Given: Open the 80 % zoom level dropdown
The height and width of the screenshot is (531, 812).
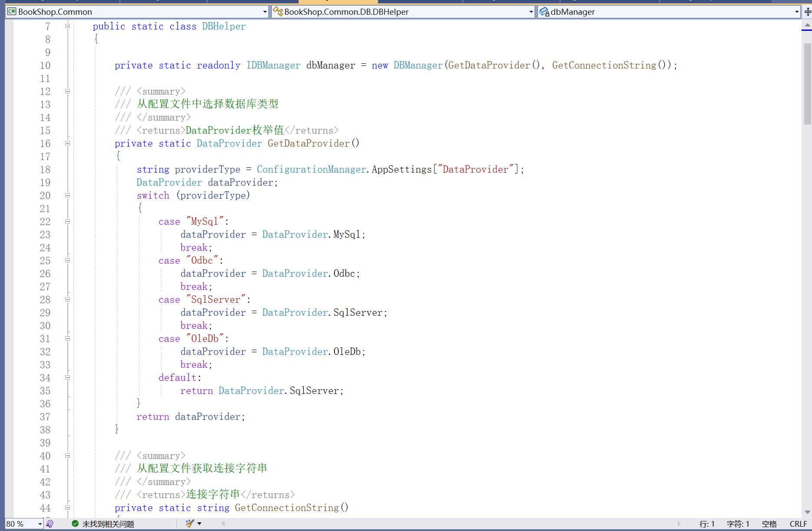Looking at the screenshot, I should pyautogui.click(x=40, y=524).
